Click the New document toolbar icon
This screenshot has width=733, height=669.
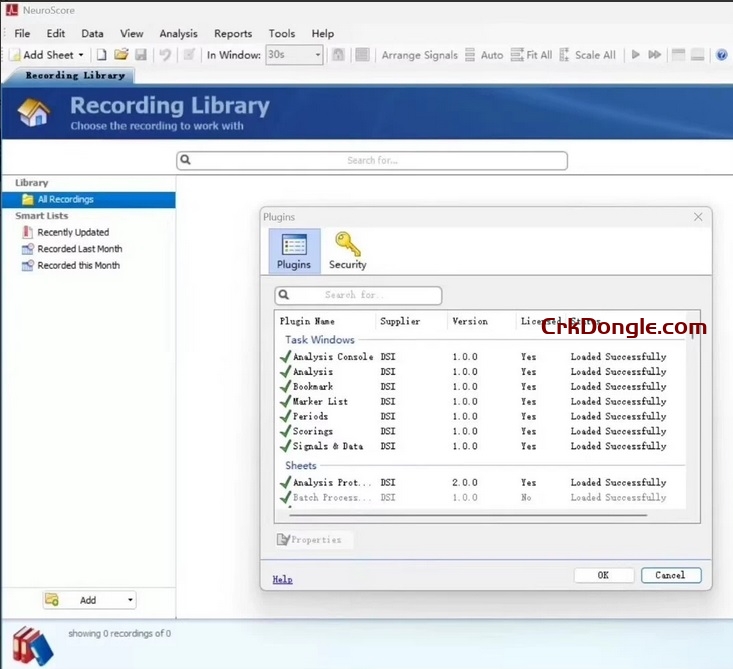pyautogui.click(x=101, y=55)
